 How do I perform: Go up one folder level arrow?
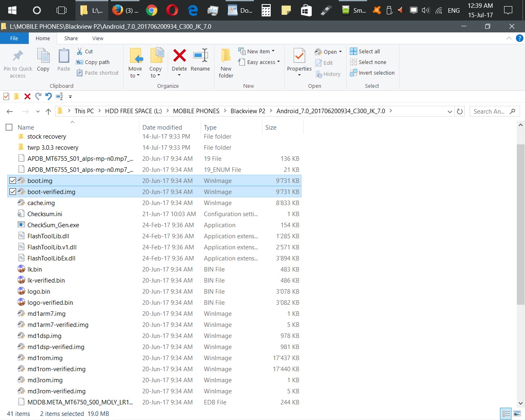tap(48, 111)
